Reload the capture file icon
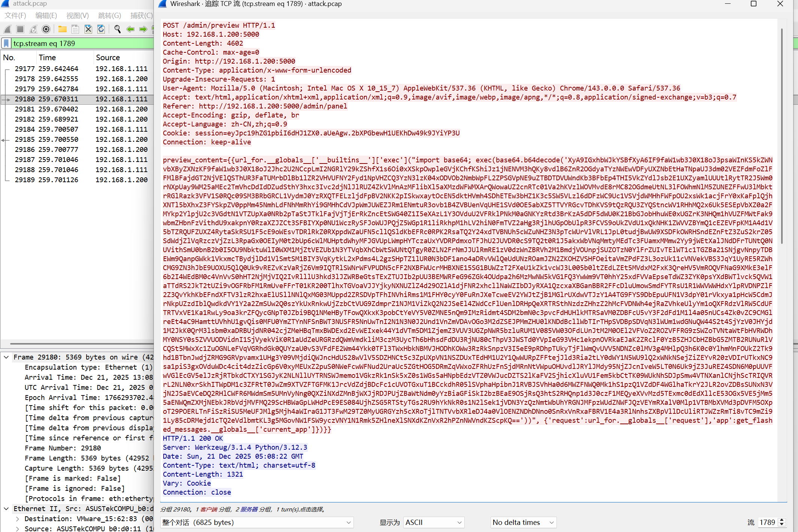798x532 pixels. (101, 29)
